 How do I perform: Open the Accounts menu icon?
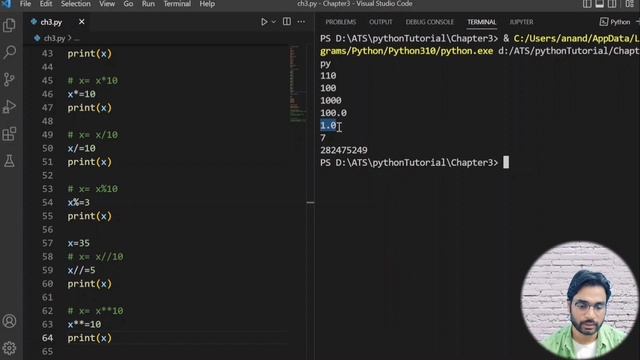(x=9, y=321)
